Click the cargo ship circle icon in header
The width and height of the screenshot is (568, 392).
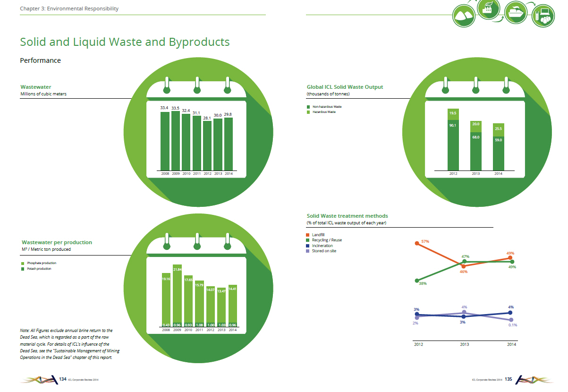click(x=516, y=12)
